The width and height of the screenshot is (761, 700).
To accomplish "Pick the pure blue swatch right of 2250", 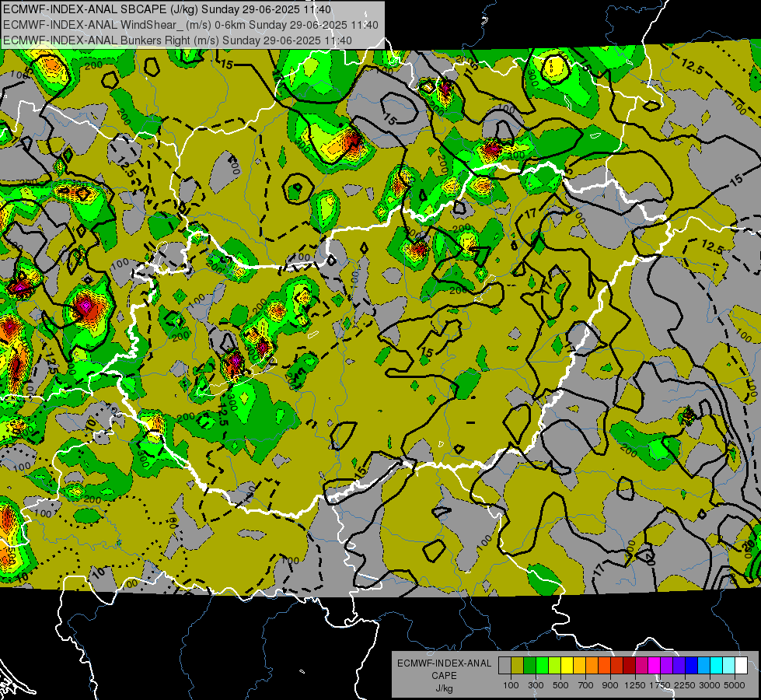I will 692,666.
